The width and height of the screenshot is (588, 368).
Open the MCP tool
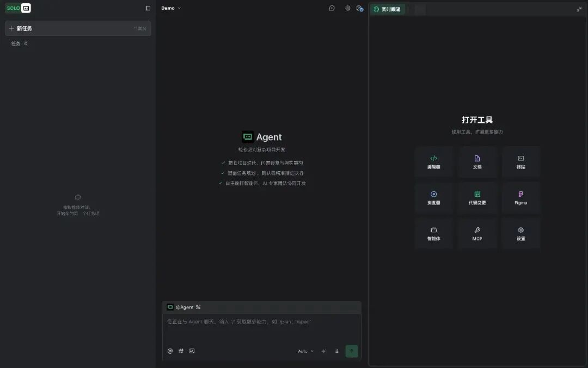coord(477,233)
